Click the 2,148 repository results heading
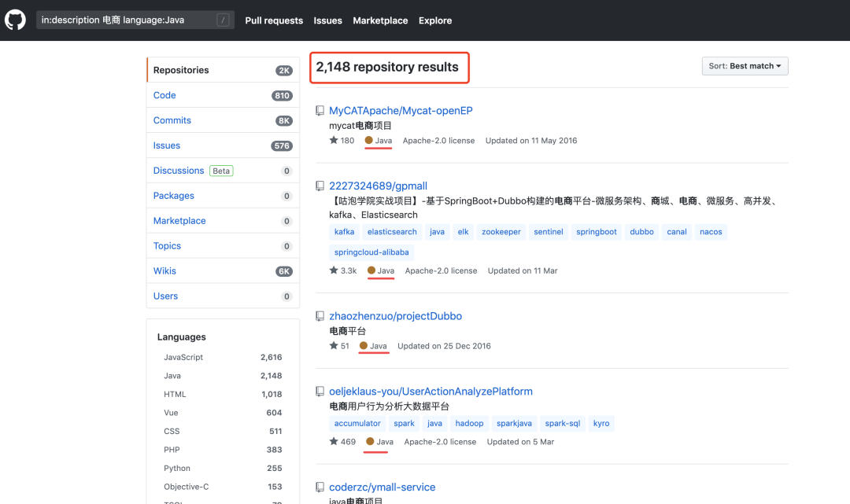This screenshot has width=850, height=504. (x=387, y=67)
